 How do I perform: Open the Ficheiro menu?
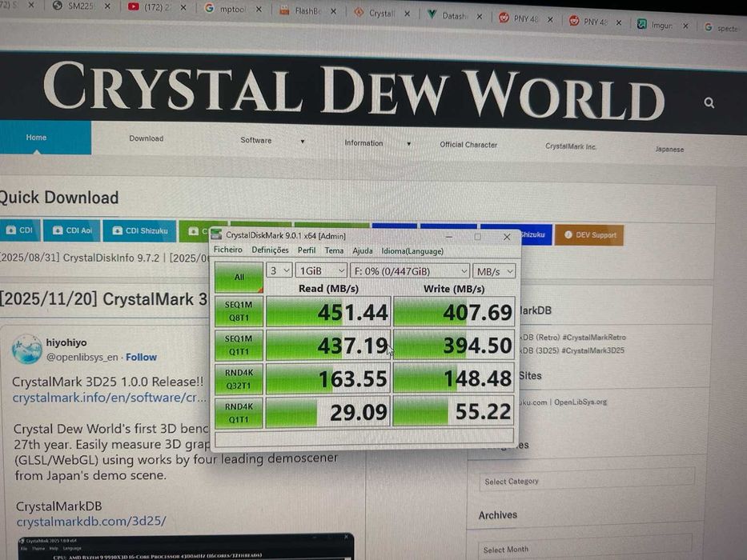tap(227, 250)
